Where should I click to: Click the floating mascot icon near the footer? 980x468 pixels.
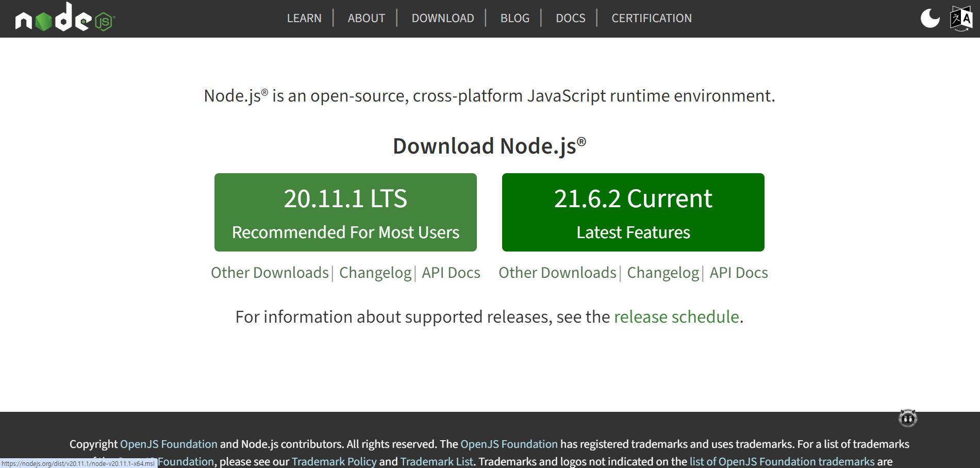[x=908, y=418]
